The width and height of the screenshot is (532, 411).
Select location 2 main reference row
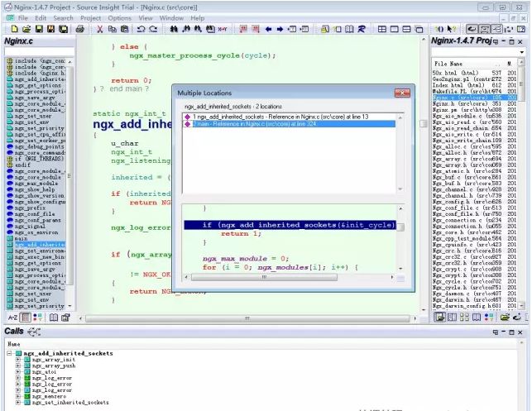tap(290, 124)
